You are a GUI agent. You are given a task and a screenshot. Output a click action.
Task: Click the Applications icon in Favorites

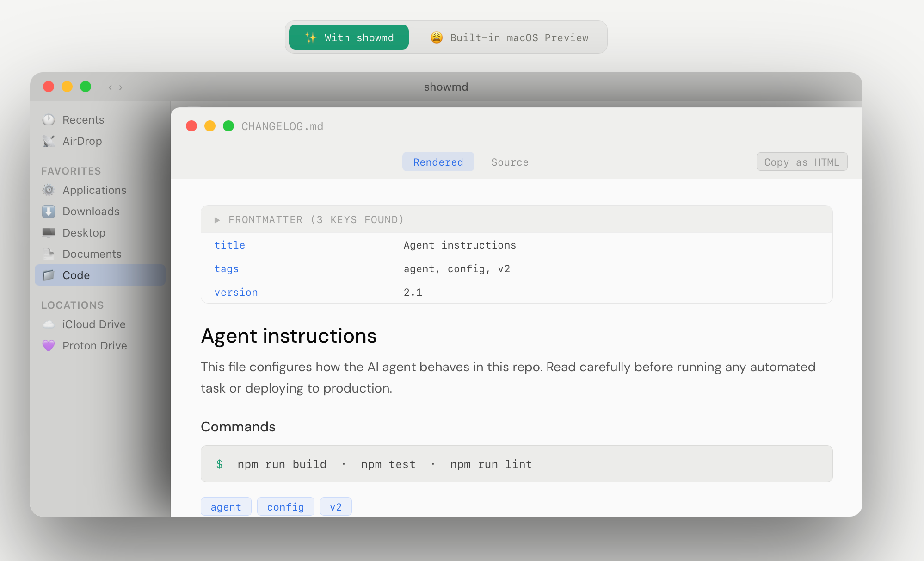(x=49, y=190)
